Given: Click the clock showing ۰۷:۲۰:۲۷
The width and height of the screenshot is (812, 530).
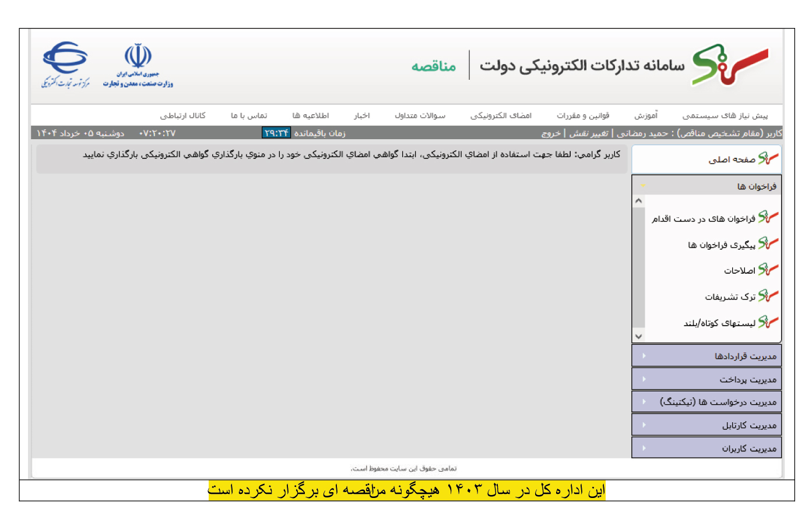Looking at the screenshot, I should pos(157,133).
